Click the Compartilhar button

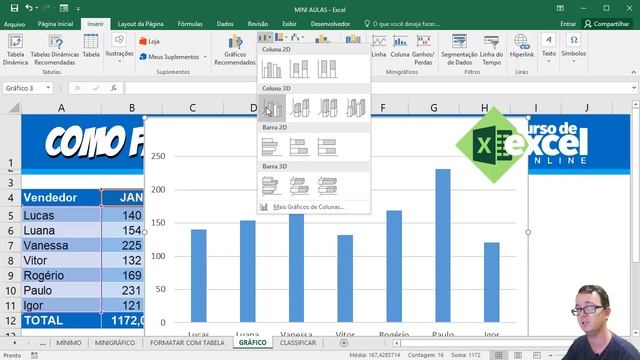tap(607, 24)
